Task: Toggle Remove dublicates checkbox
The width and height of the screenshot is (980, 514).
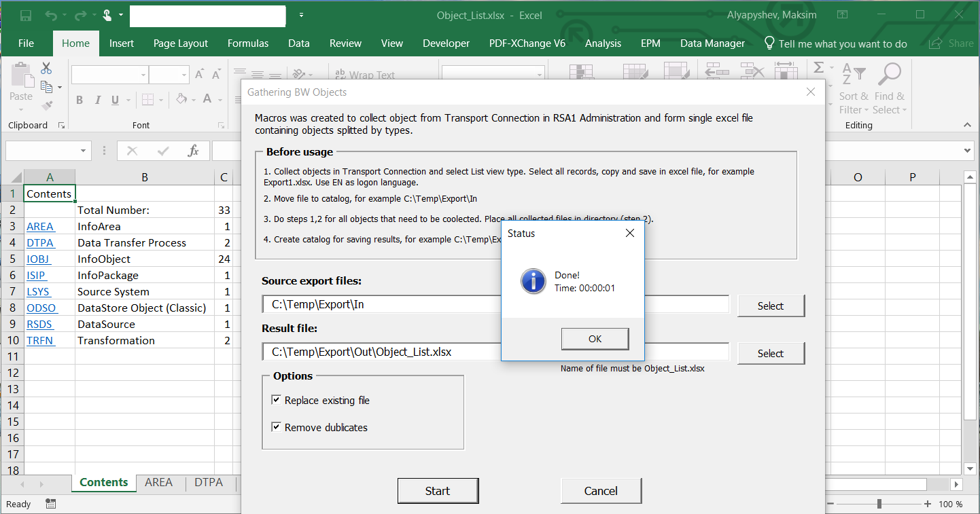Action: pyautogui.click(x=276, y=427)
